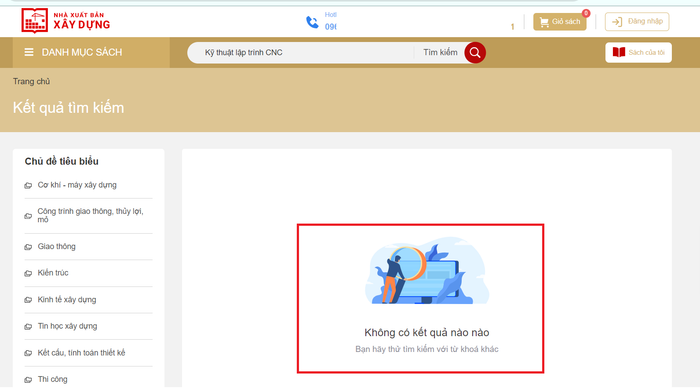Click the tag icon beside Thi công

[28, 380]
